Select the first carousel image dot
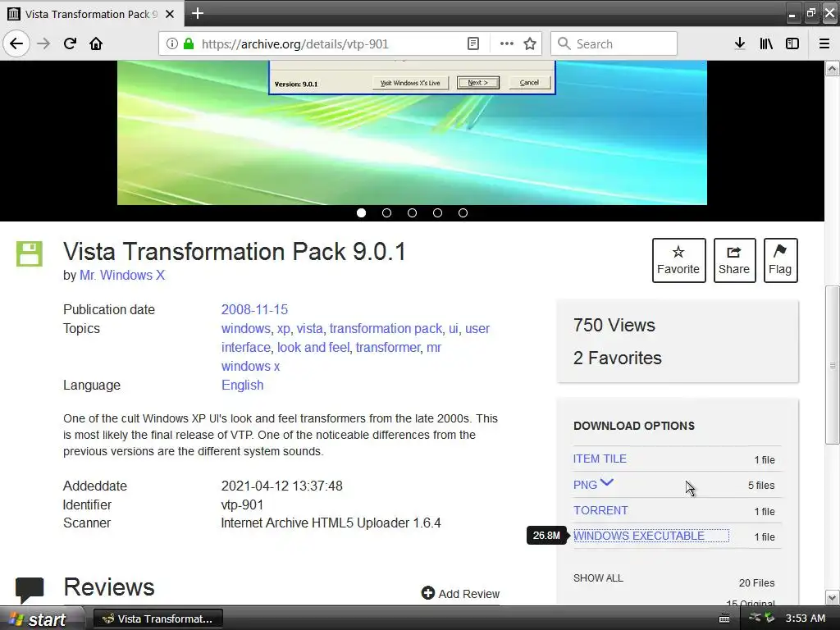Viewport: 840px width, 630px height. (x=361, y=213)
